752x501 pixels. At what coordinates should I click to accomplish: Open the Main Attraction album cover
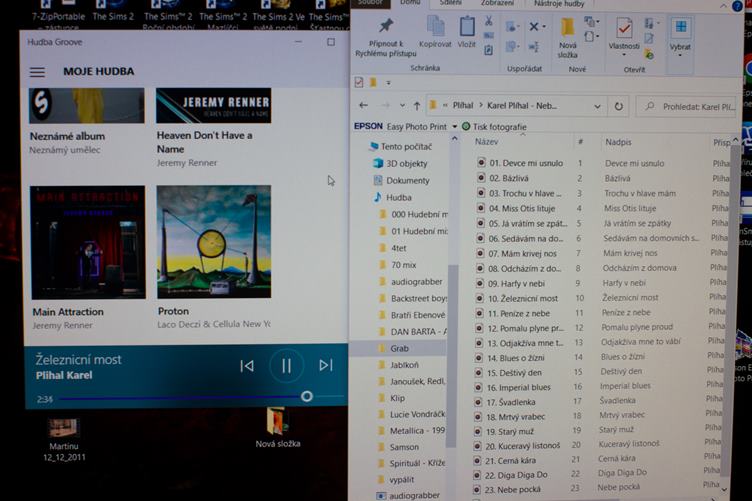88,243
